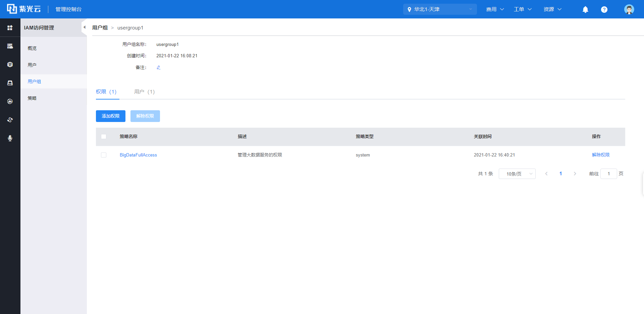
Task: Click the edit pencil icon beside 备注
Action: pyautogui.click(x=159, y=67)
